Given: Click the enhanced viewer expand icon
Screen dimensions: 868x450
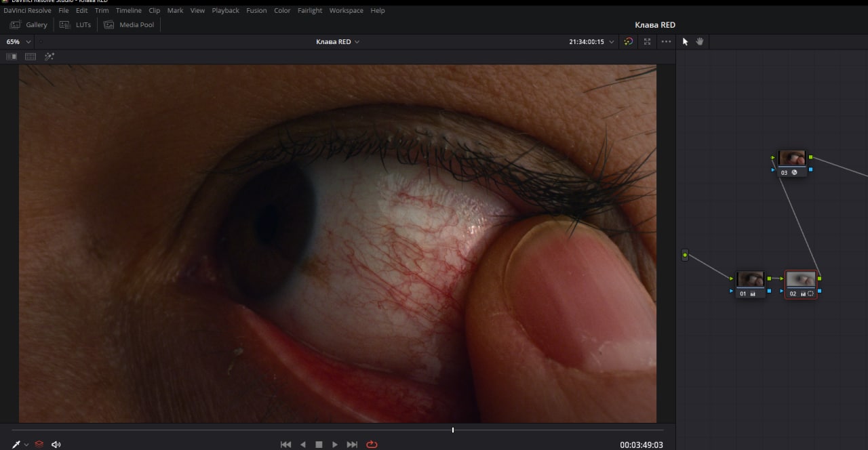Looking at the screenshot, I should pyautogui.click(x=647, y=41).
